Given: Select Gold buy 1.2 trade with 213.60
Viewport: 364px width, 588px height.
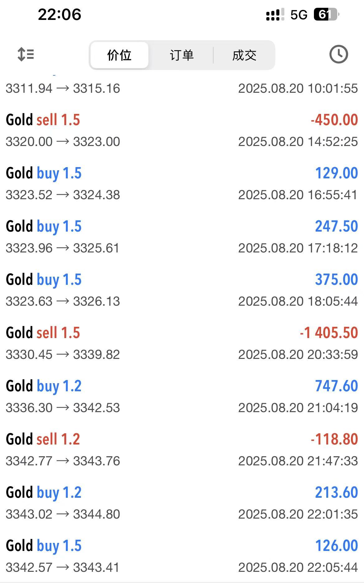Looking at the screenshot, I should pos(182,503).
